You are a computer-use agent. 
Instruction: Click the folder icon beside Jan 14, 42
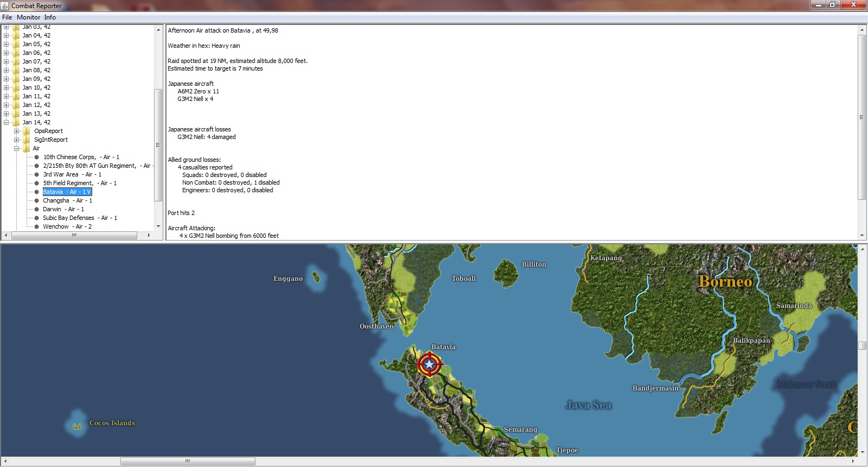(16, 122)
